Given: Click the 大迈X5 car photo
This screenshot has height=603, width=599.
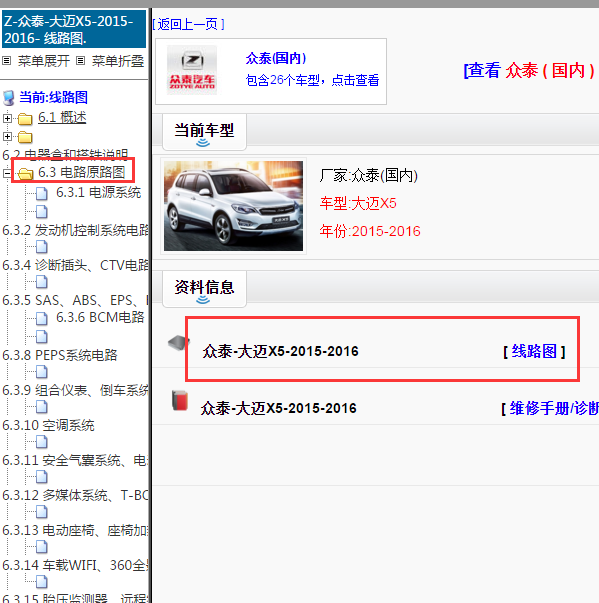Looking at the screenshot, I should tap(233, 206).
